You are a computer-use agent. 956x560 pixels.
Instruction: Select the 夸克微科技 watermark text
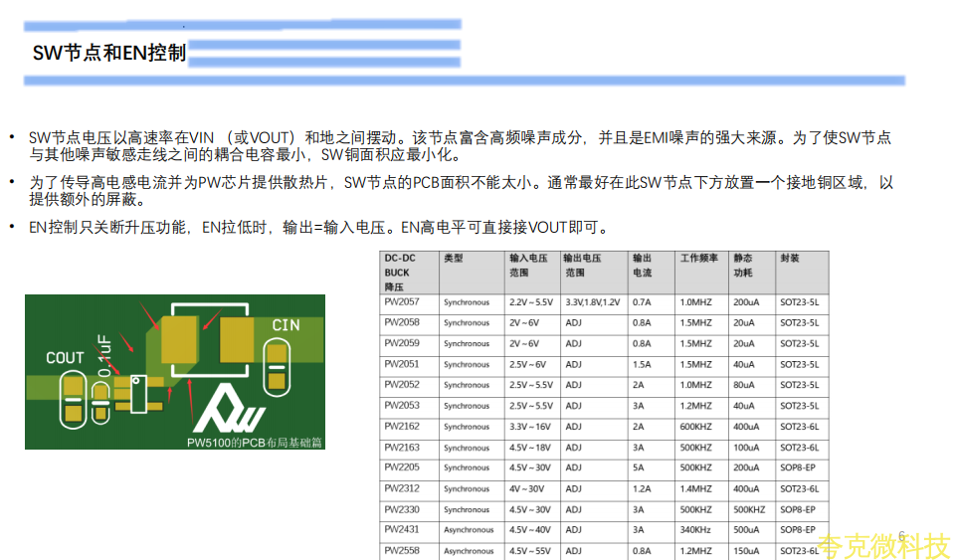coord(883,545)
